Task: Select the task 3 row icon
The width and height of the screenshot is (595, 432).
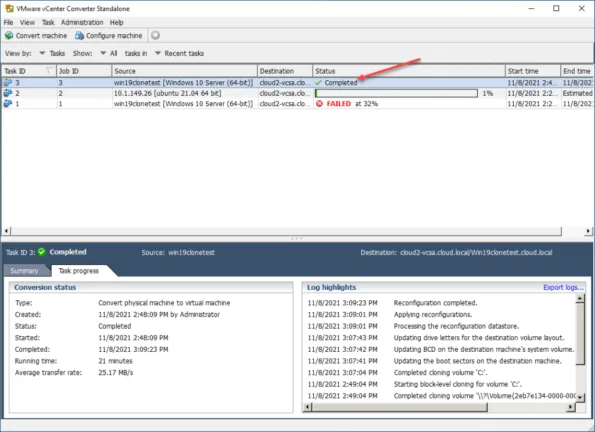Action: tap(8, 82)
